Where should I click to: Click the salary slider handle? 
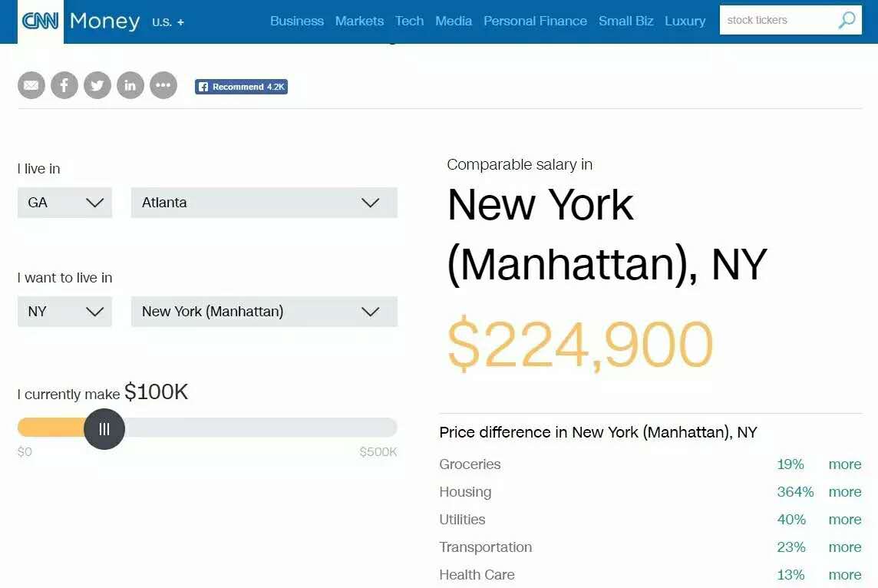coord(104,429)
